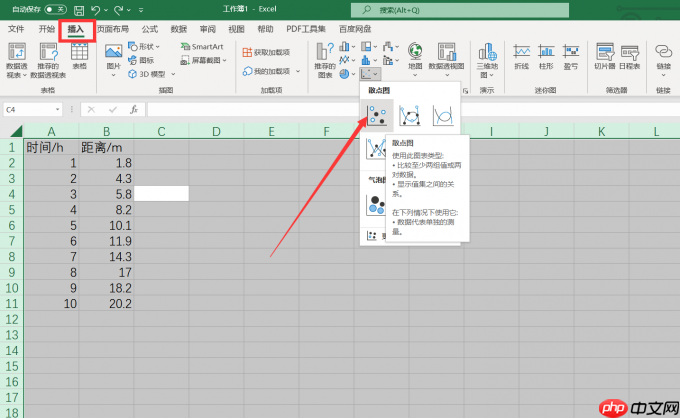
Task: Click the Insert Function fx button
Action: click(134, 110)
